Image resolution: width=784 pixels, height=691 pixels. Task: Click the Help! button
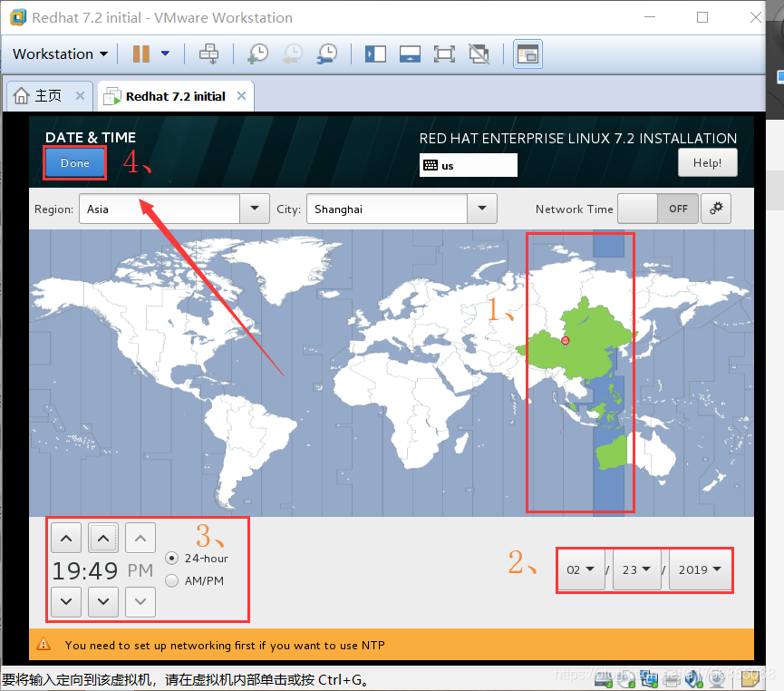point(708,162)
